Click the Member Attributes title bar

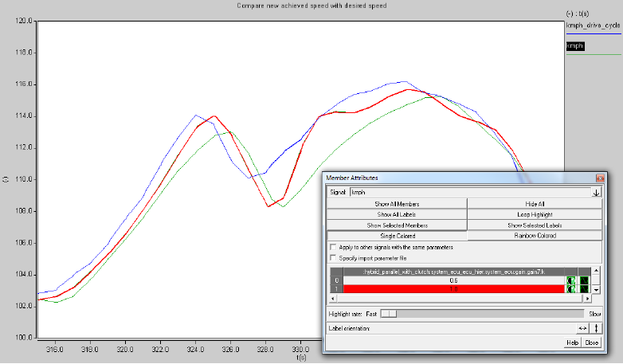(x=460, y=178)
